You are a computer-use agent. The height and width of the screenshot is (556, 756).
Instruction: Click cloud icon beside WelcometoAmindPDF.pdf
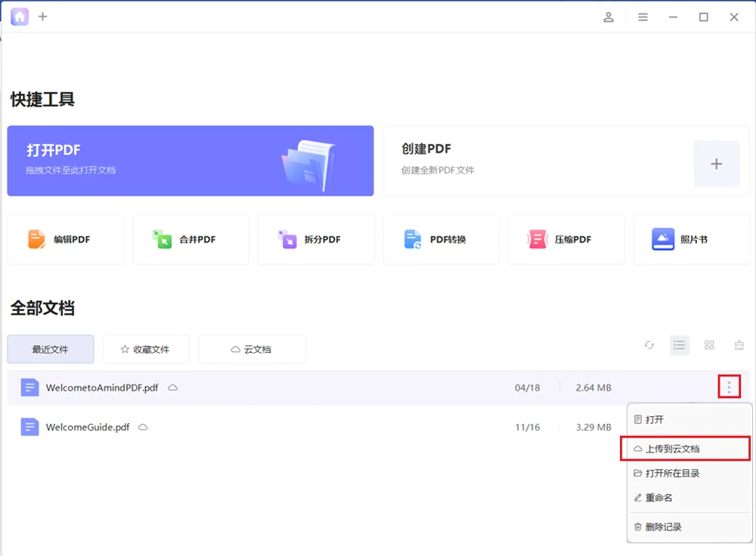point(172,388)
